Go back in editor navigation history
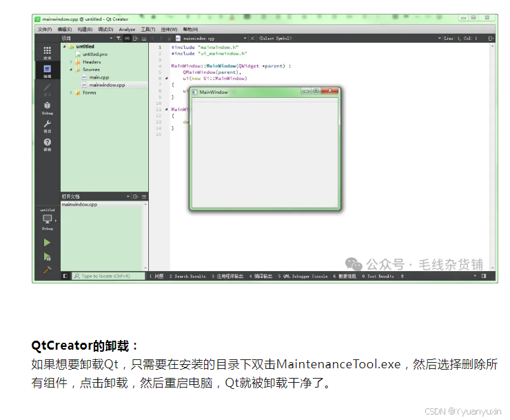This screenshot has width=510, height=420. click(x=153, y=39)
